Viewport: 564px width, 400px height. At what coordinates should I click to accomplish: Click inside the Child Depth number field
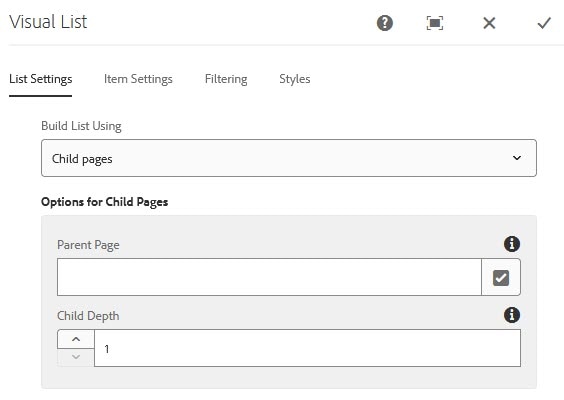coord(307,348)
